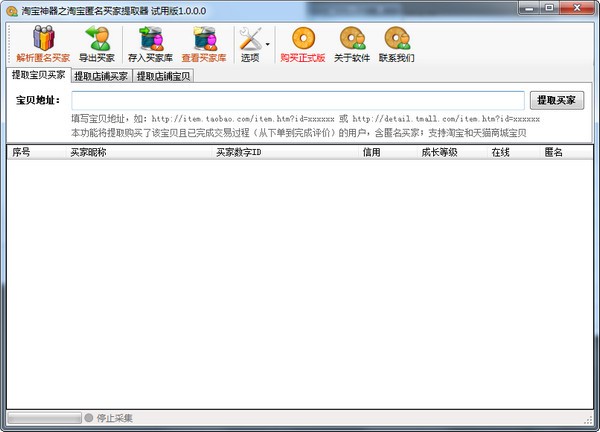The image size is (600, 432).
Task: Switch to the 提取店铺宝贝 tab
Action: 164,76
